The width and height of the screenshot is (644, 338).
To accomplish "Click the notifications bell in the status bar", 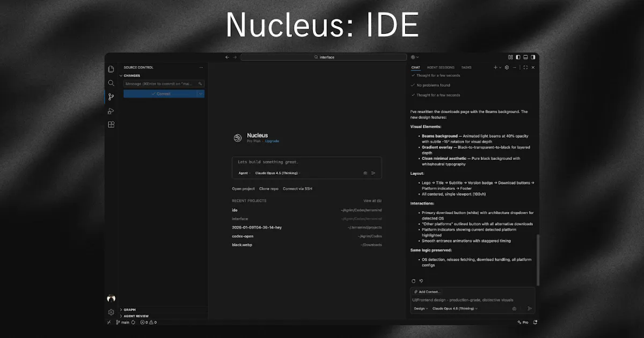I will pos(535,322).
